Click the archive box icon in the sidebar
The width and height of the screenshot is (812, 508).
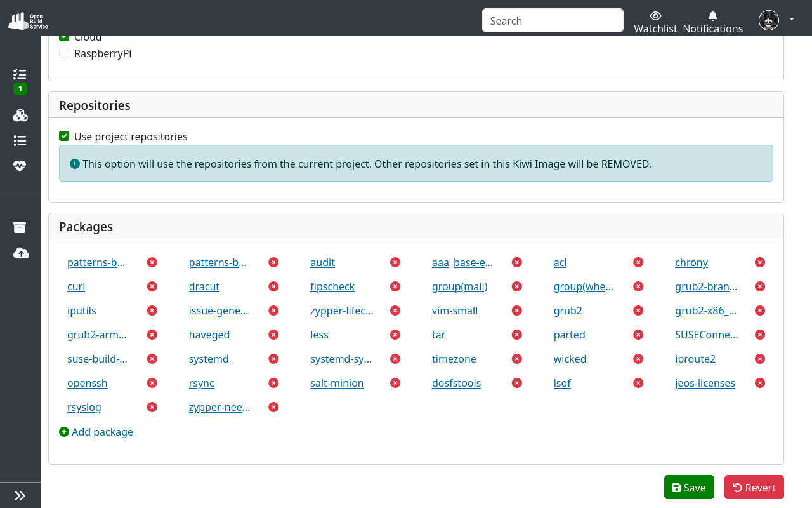20,227
